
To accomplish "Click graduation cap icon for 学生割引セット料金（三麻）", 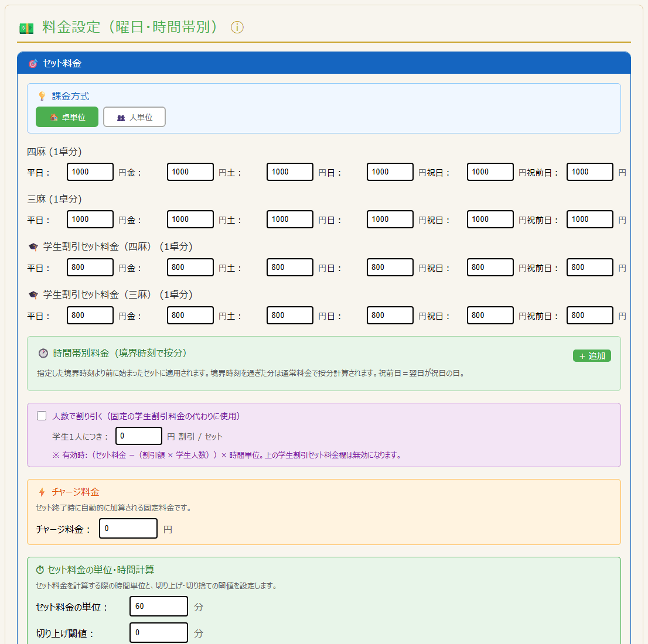I will pos(33,295).
